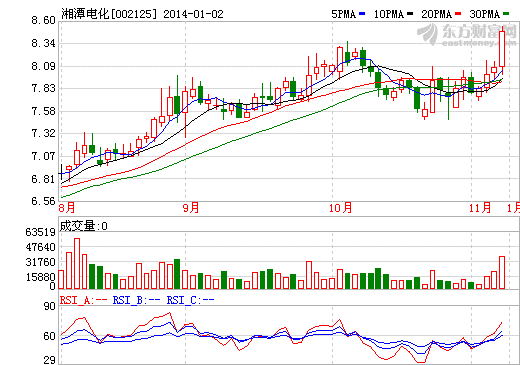Click the 8.34 price axis label

coord(43,43)
